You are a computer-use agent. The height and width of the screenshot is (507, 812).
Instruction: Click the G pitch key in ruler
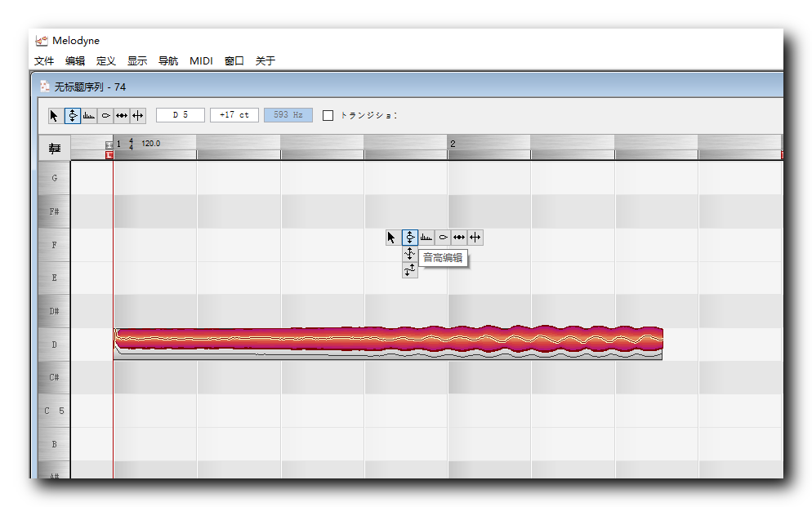55,178
